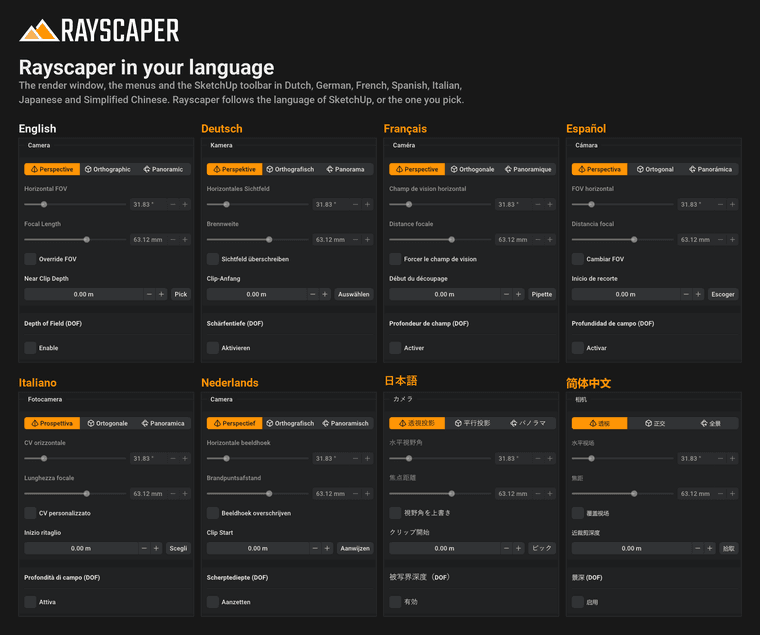Select Orthografisch in the Deutsch panel
Screen dimensions: 760x635
click(x=290, y=169)
